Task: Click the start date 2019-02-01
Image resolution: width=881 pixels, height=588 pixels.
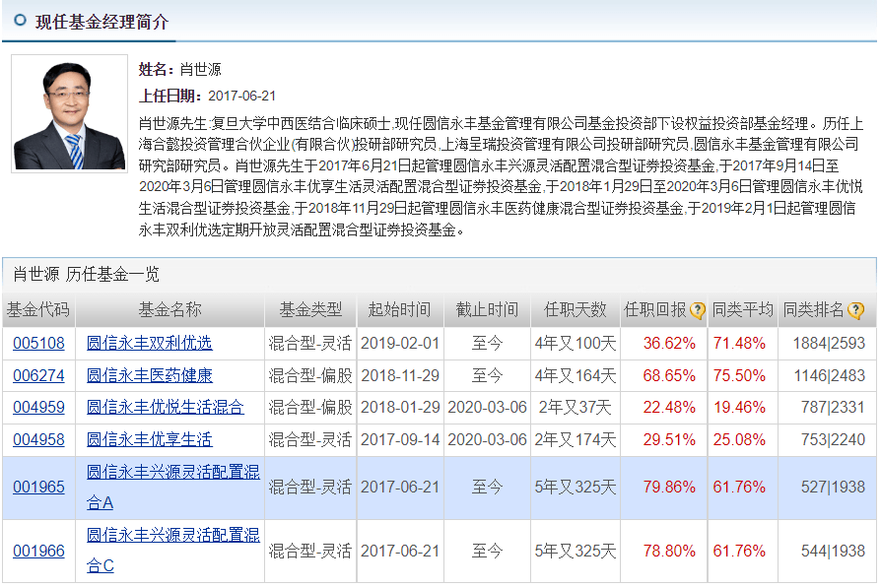Action: click(x=400, y=343)
